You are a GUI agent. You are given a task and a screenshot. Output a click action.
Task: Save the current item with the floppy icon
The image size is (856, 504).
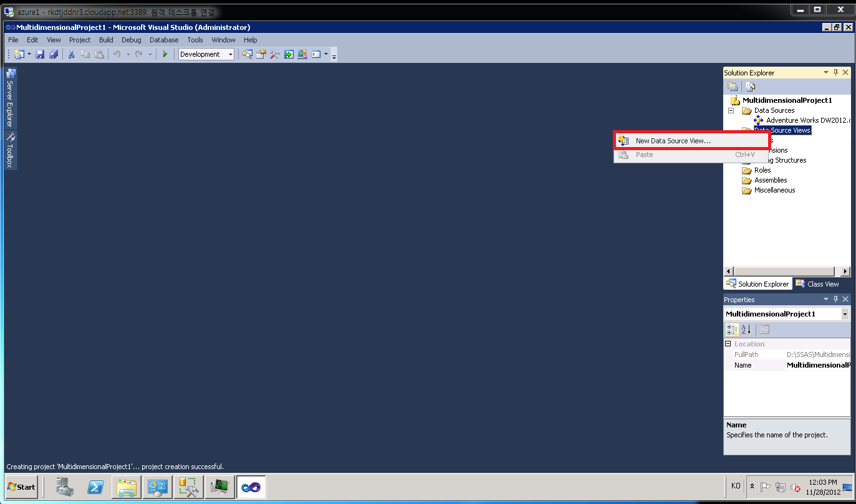(40, 54)
